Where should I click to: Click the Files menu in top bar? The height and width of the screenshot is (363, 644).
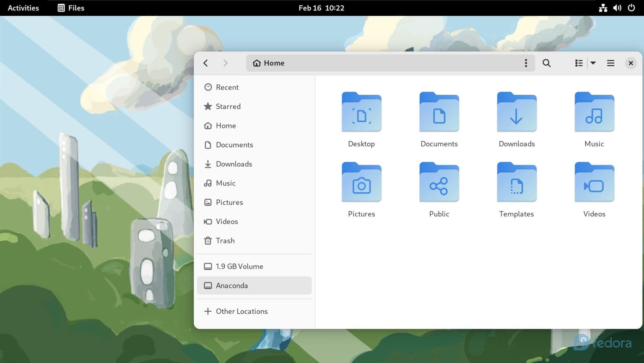point(70,8)
